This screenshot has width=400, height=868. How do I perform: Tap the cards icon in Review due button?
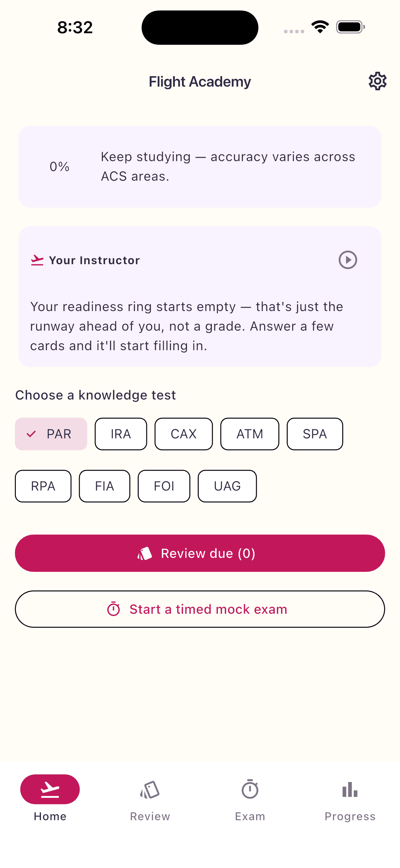click(145, 553)
